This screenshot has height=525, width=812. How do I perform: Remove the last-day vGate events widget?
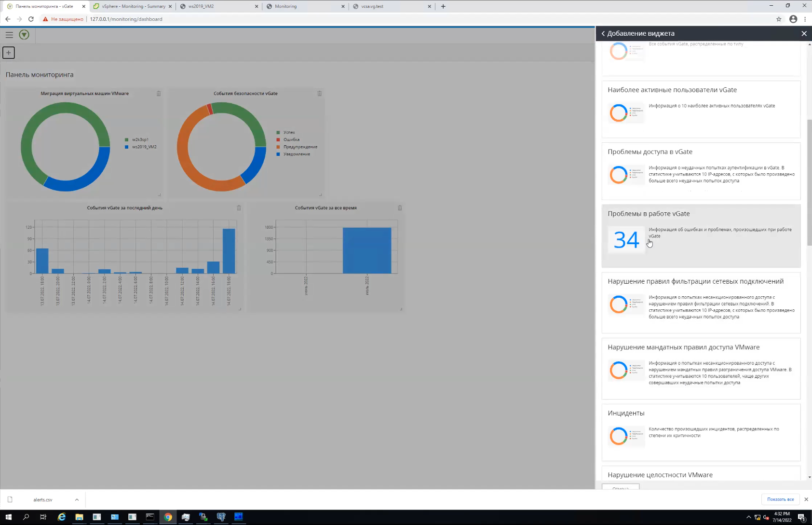coord(239,208)
